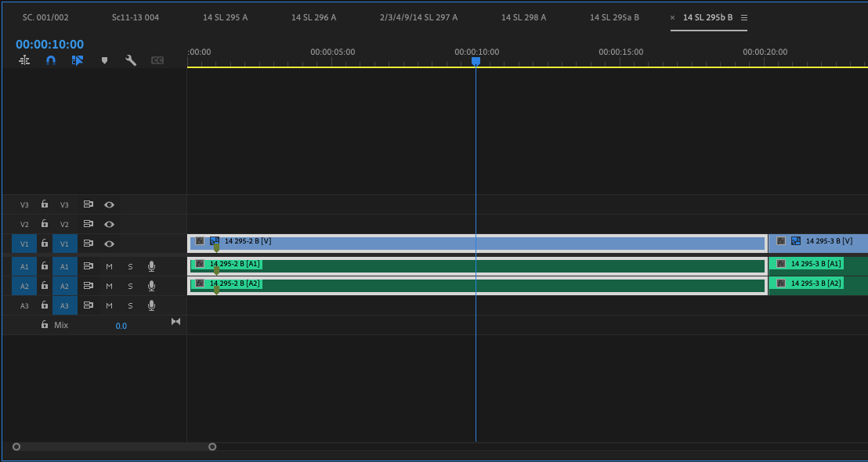Toggle V1 track output visibility eye
868x462 pixels.
(x=109, y=244)
